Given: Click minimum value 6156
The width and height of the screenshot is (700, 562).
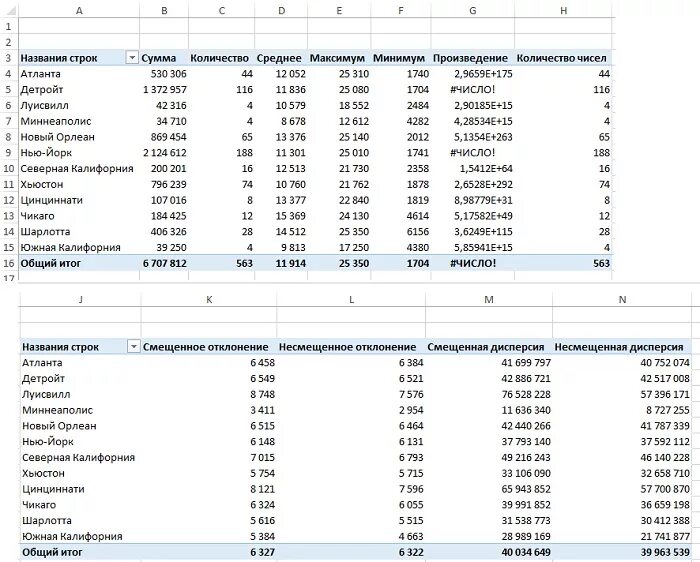Looking at the screenshot, I should point(418,232).
